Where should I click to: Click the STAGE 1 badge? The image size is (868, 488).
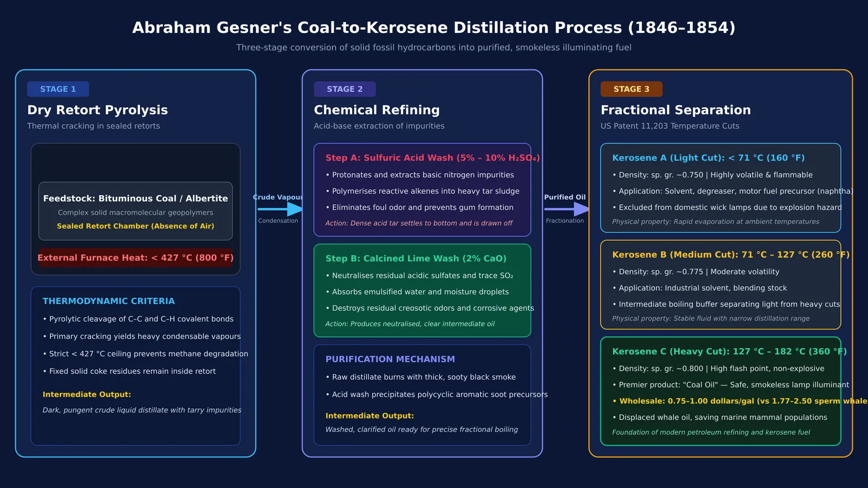tap(58, 89)
